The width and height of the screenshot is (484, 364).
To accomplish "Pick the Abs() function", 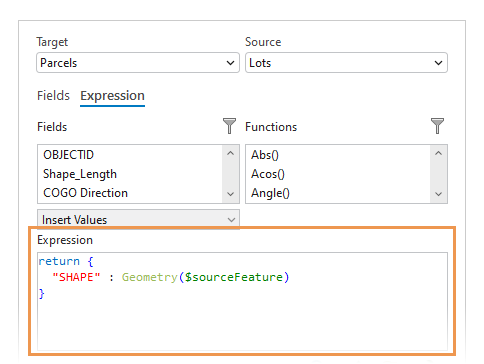I will click(338, 155).
